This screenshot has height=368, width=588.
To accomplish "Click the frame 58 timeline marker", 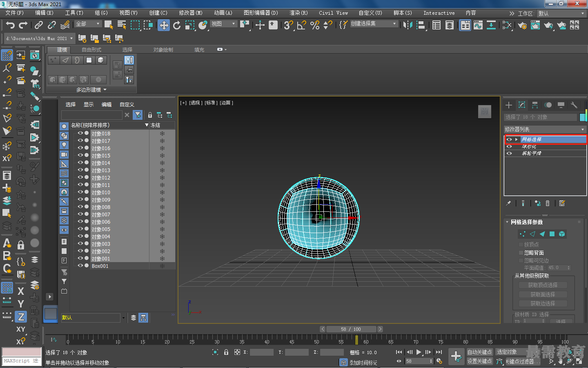I will click(x=356, y=340).
